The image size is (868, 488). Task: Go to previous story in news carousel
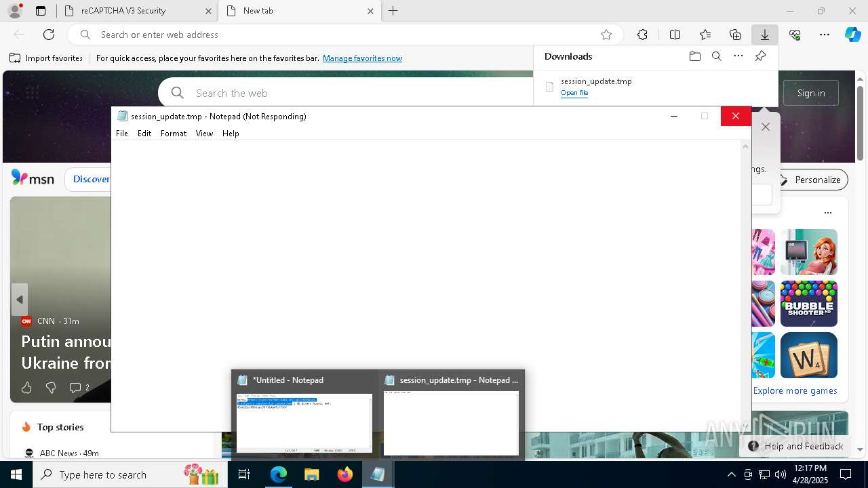pos(20,300)
